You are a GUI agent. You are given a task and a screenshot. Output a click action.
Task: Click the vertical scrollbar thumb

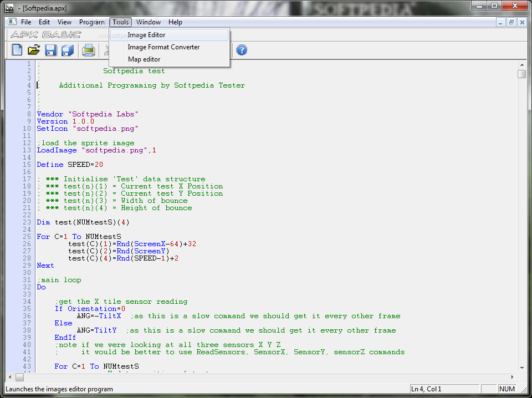522,74
